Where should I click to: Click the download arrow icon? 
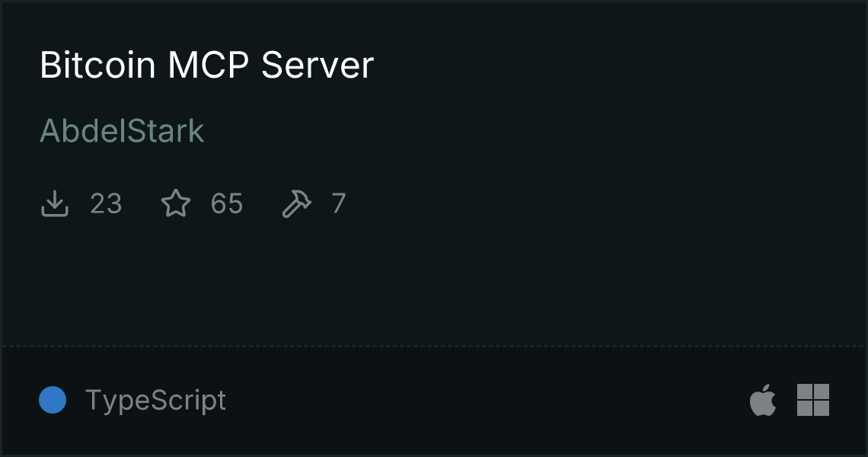pyautogui.click(x=55, y=203)
